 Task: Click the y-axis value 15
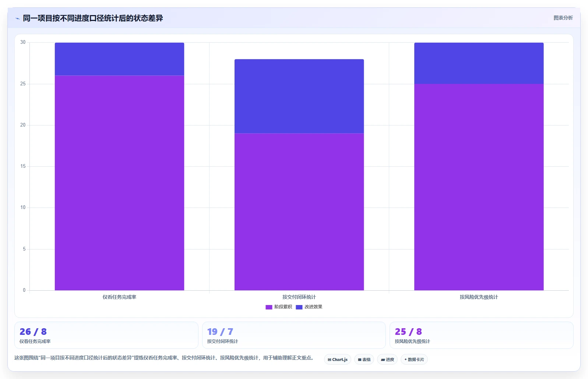pos(23,166)
